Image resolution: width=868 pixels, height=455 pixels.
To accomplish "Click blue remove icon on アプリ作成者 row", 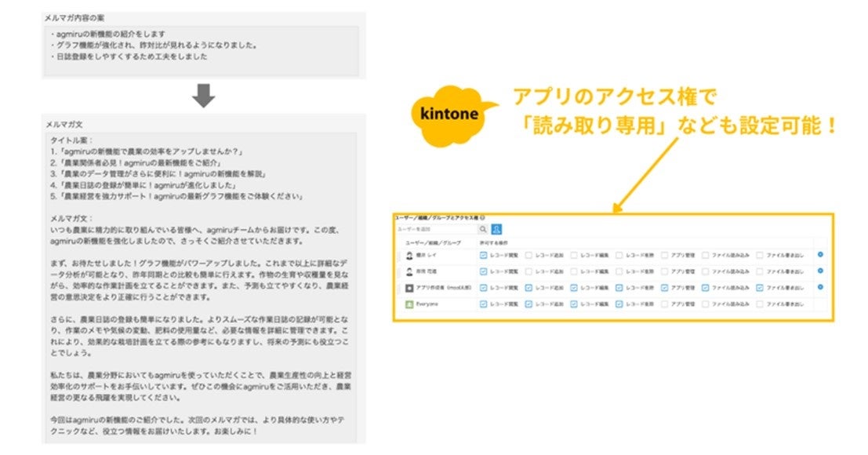I will pos(820,287).
